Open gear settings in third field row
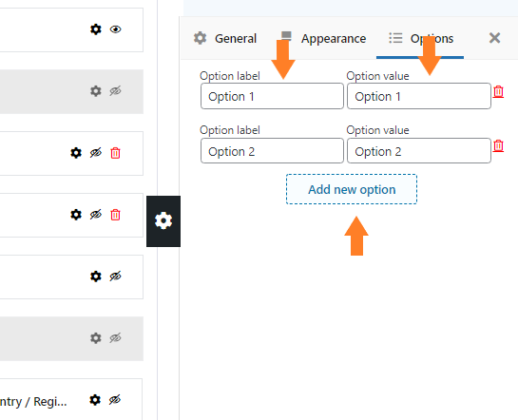The image size is (518, 420). 76,153
